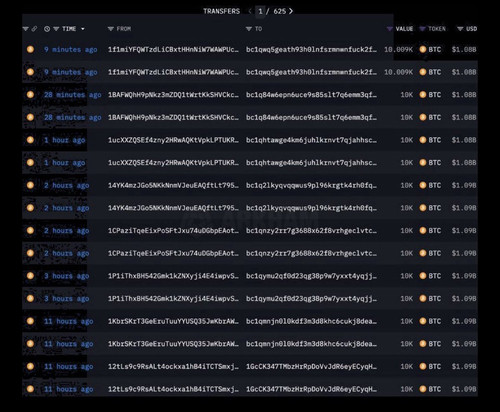Image resolution: width=500 pixels, height=412 pixels.
Task: Open the VALUE column filter
Action: click(389, 29)
